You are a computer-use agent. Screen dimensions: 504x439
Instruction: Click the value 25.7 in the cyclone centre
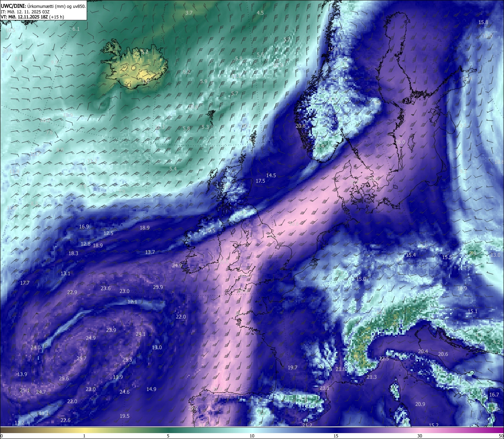tap(81, 358)
